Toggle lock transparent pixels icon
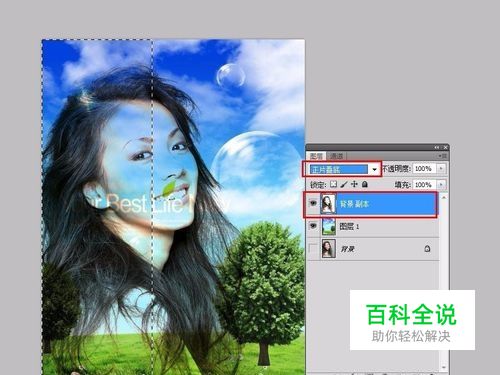The width and height of the screenshot is (500, 375). pos(334,184)
